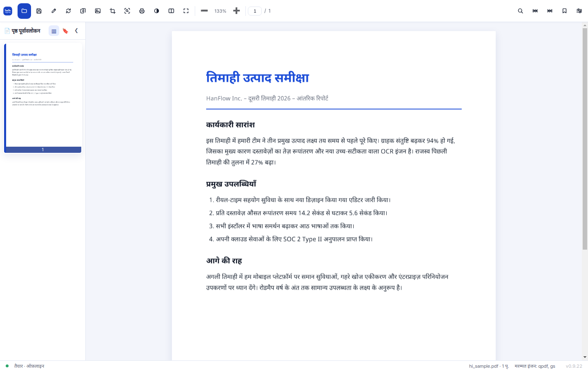
Task: Jump to last page with skip-forward icon
Action: pyautogui.click(x=550, y=11)
